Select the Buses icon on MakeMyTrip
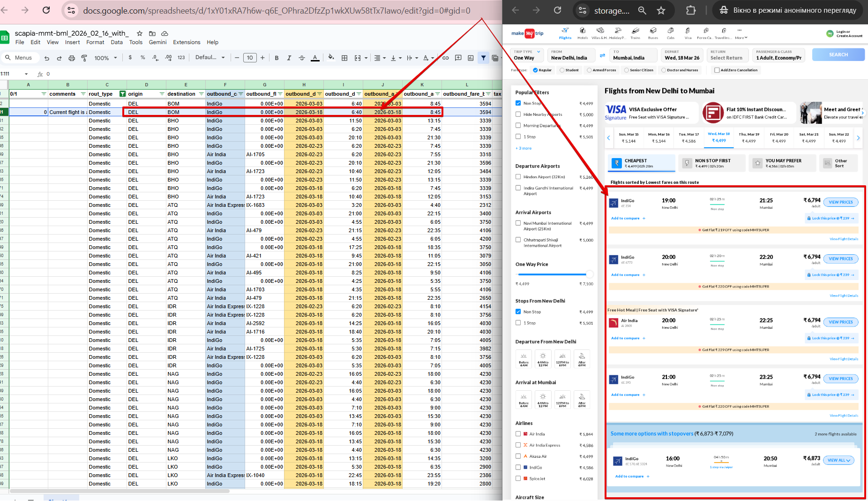 coord(653,33)
